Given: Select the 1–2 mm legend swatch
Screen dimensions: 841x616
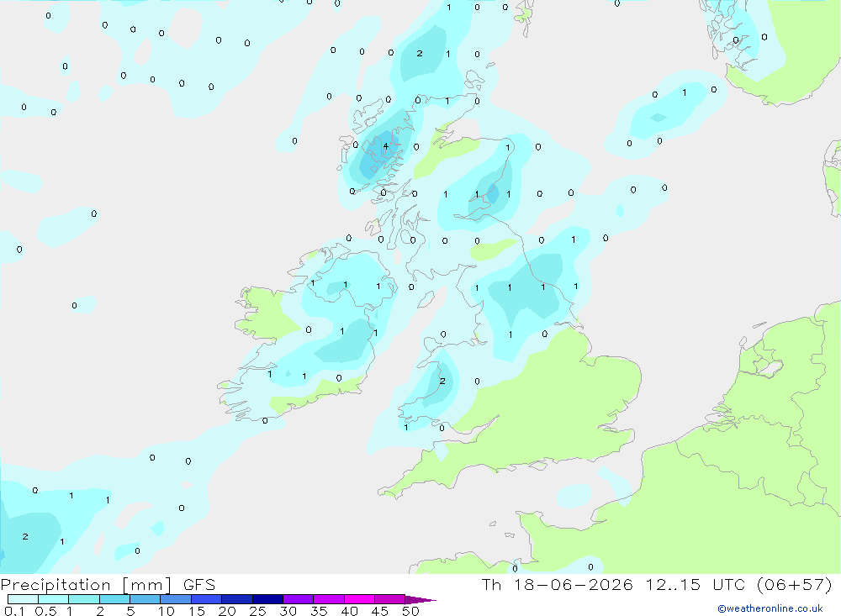Looking at the screenshot, I should (x=83, y=599).
